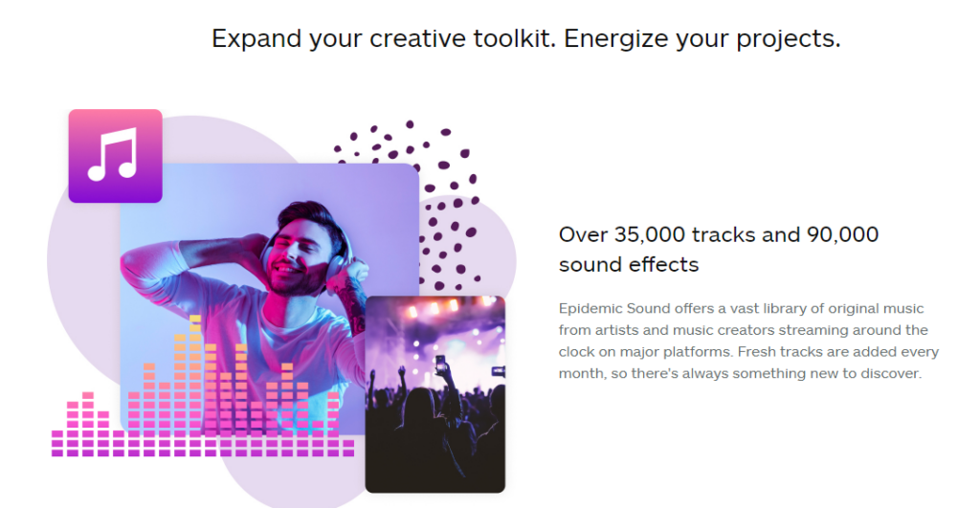The image size is (980, 508).
Task: Click the tallest yellow-topped equalizer column
Action: 195,386
